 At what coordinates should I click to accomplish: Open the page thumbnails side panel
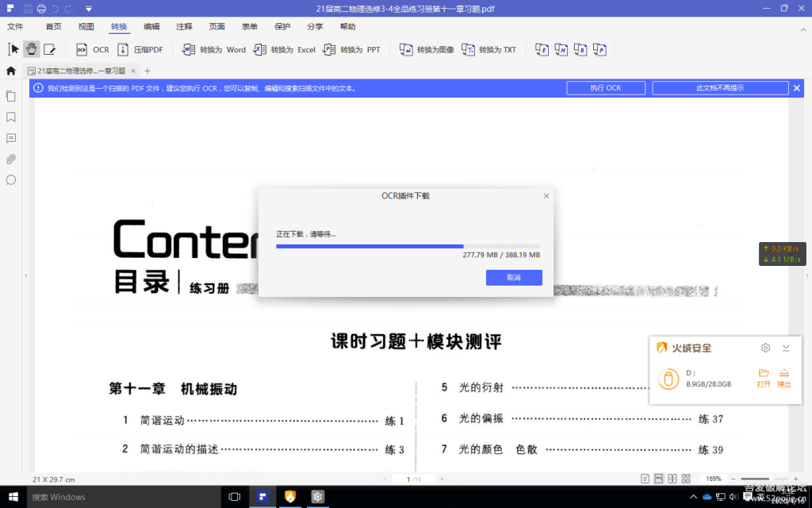pos(11,96)
